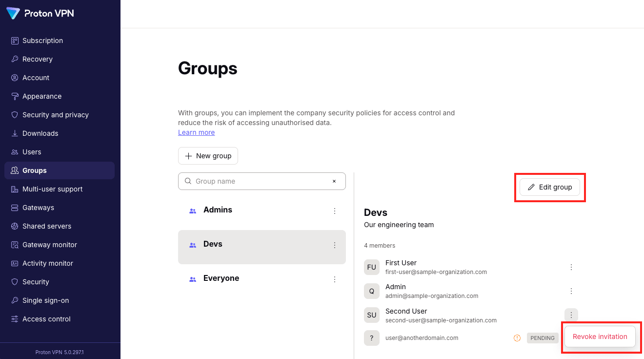The image size is (644, 359).
Task: Click the Proton VPN logo
Action: tap(39, 13)
